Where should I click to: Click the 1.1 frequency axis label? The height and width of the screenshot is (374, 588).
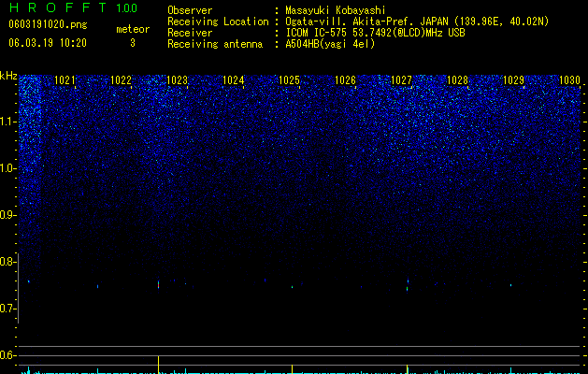(7, 122)
